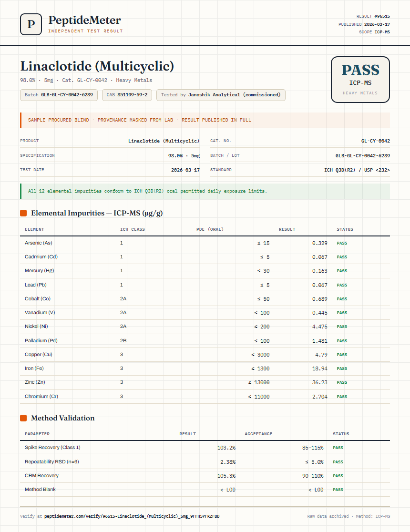Select the Palladium result 1.481
Screen dimensions: 410x532
[x=320, y=341]
